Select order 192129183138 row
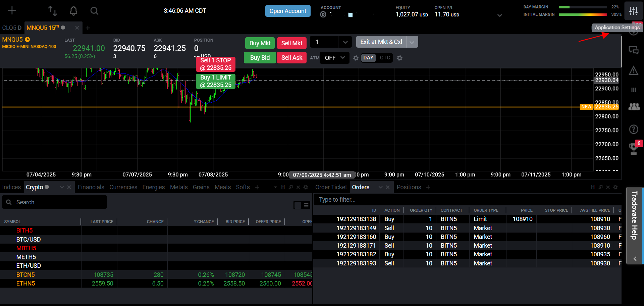 [468, 219]
